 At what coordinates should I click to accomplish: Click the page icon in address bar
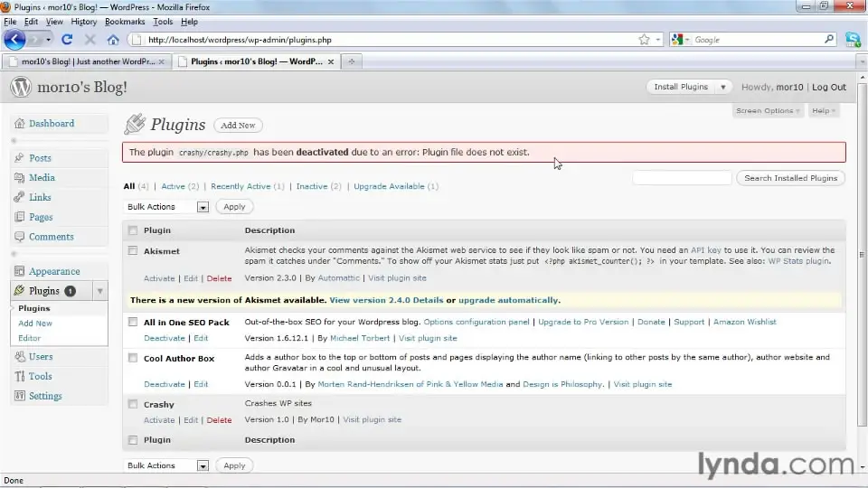point(137,40)
